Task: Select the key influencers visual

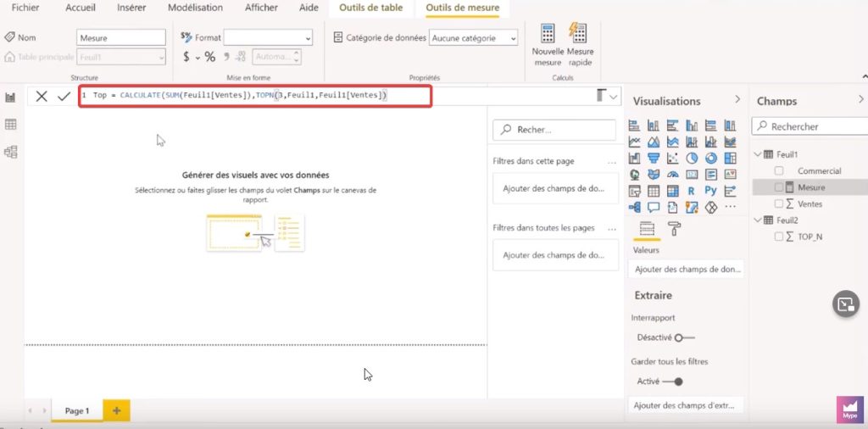Action: [x=730, y=191]
